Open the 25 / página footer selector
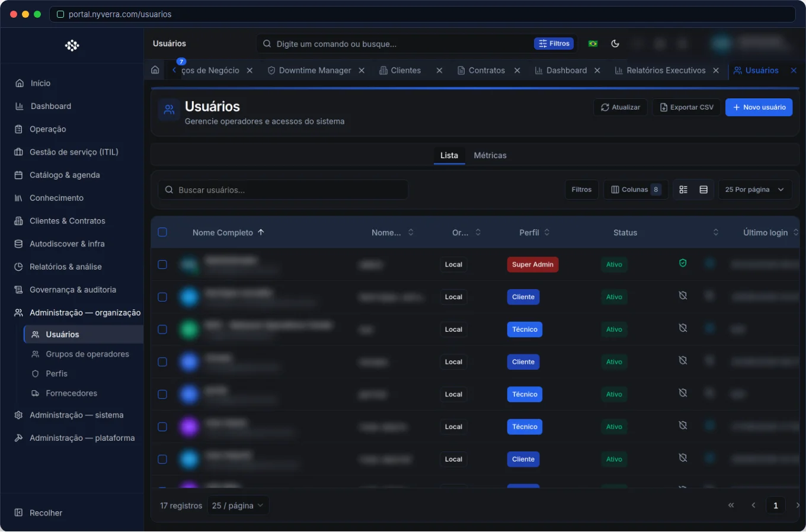 pyautogui.click(x=238, y=505)
